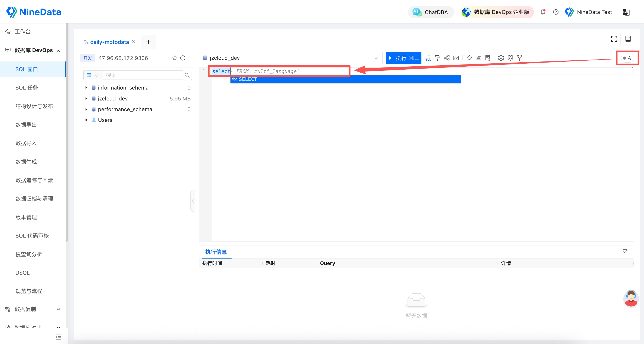This screenshot has height=344, width=644.
Task: Click the permission shield icon
Action: [510, 58]
